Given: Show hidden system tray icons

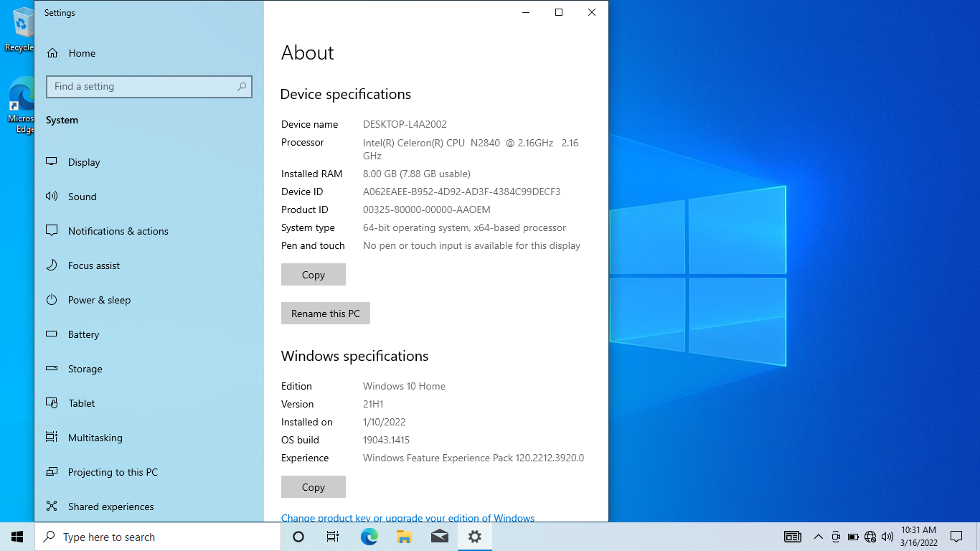Looking at the screenshot, I should 819,537.
